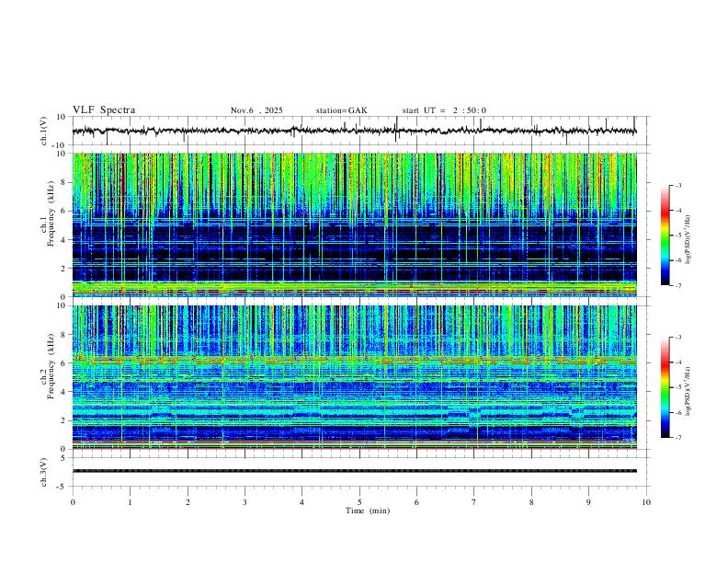This screenshot has width=728, height=563.
Task: Click the "station=GAK" header label
Action: coord(341,110)
